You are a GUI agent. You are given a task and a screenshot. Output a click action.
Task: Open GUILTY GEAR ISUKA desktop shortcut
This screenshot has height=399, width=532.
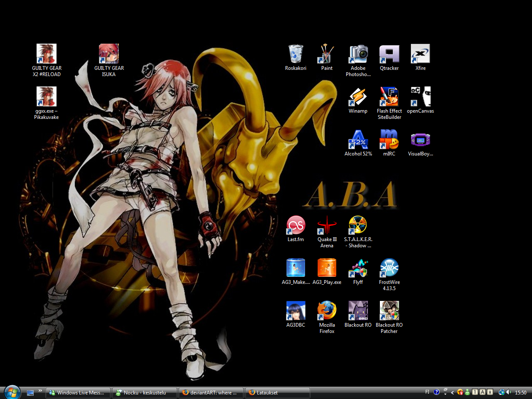tap(109, 60)
